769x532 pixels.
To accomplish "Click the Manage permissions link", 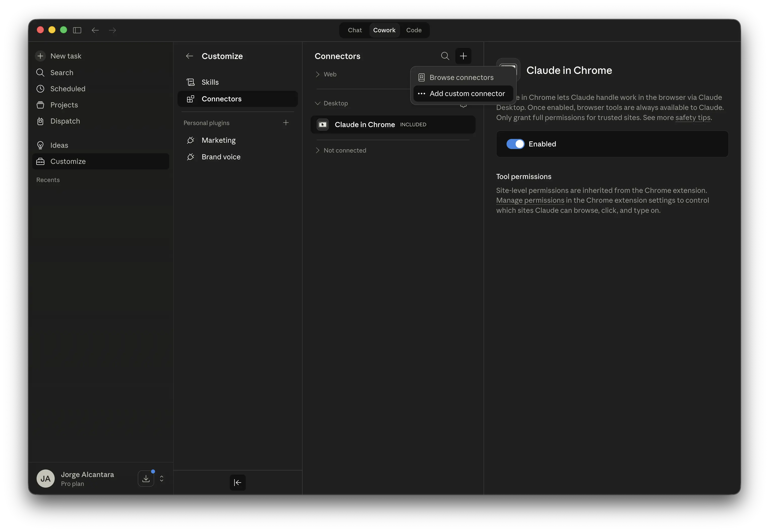I will tap(530, 200).
